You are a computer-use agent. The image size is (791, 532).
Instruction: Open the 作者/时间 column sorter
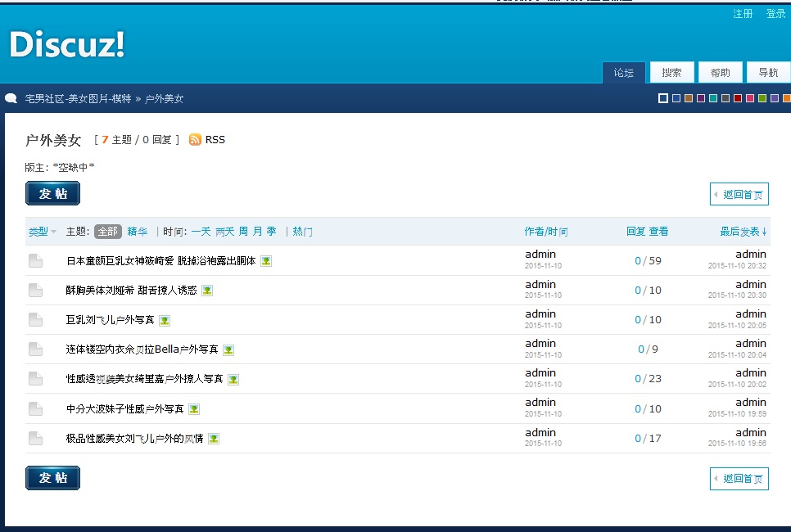[x=546, y=232]
